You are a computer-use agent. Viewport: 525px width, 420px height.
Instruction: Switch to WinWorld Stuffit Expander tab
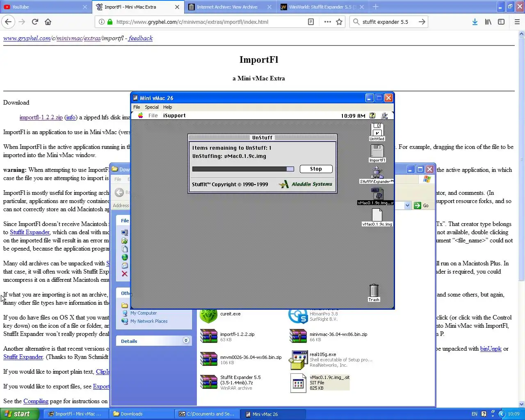(322, 7)
